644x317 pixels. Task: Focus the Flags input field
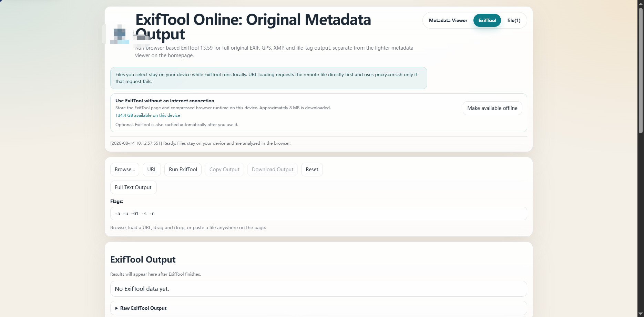pyautogui.click(x=319, y=214)
